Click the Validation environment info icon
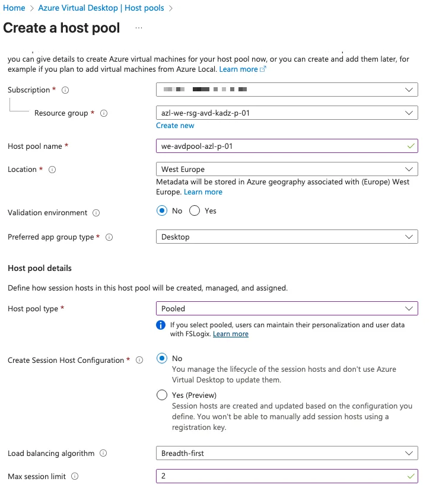Screen dimensions: 436x504 point(96,213)
